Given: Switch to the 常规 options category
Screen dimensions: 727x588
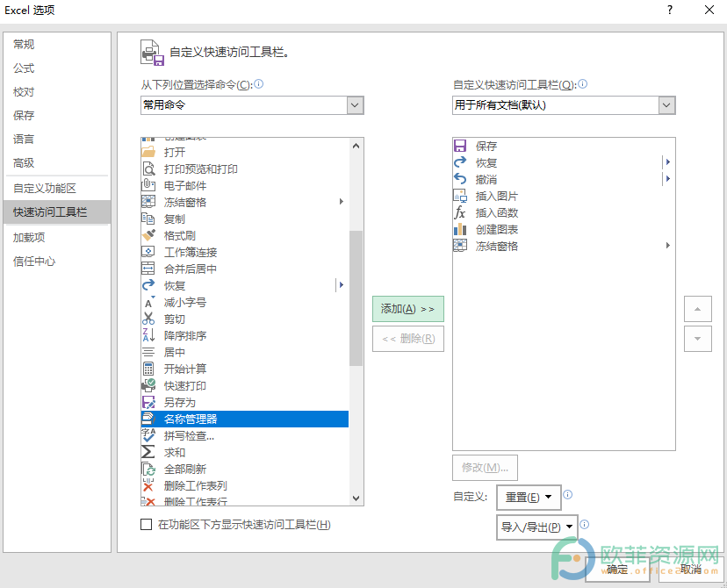Looking at the screenshot, I should (24, 45).
